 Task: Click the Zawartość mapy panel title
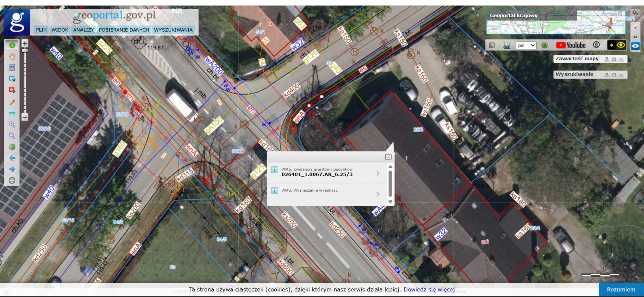577,59
